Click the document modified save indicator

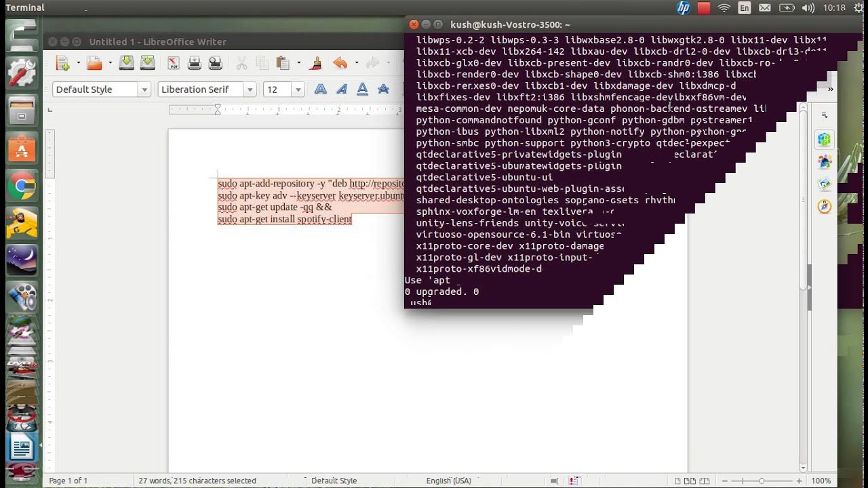pos(574,481)
